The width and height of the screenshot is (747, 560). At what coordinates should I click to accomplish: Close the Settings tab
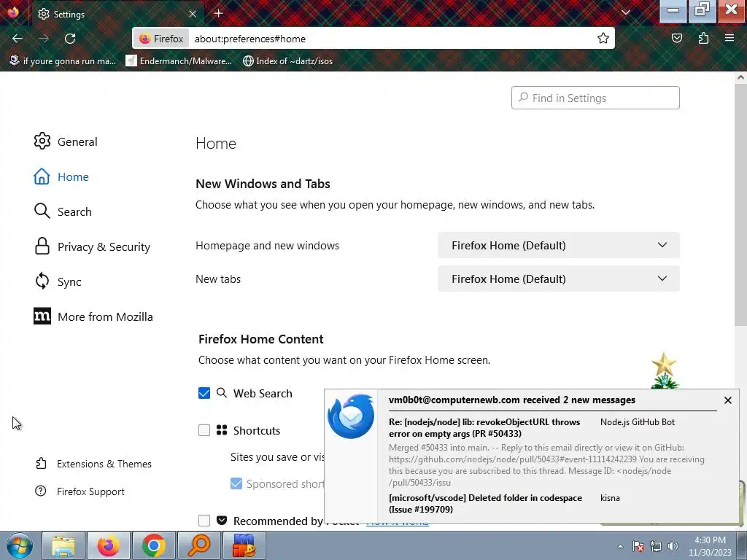pyautogui.click(x=193, y=14)
